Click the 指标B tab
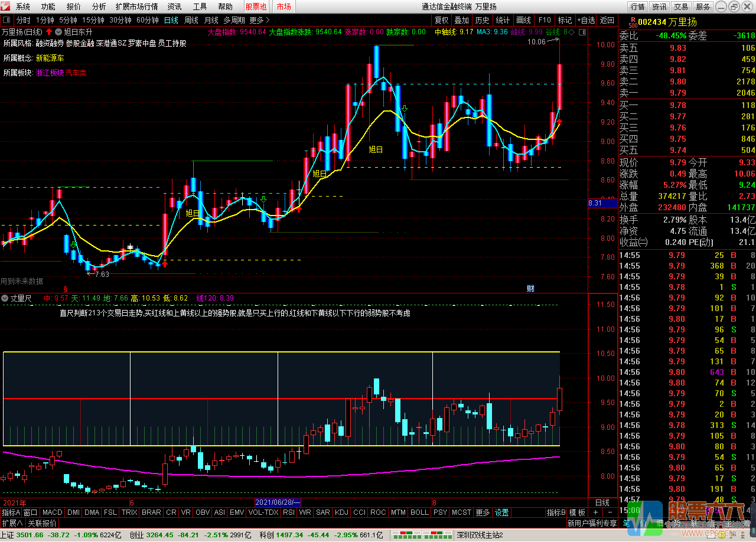756x542 pixels. click(556, 512)
